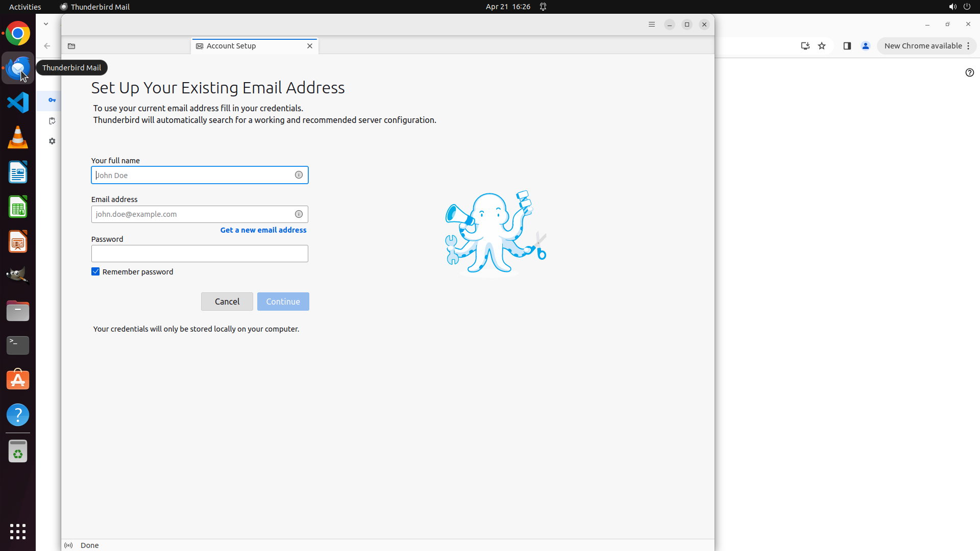Open LibreOffice Calc from dock
Screen dimensions: 980x551
pyautogui.click(x=18, y=208)
